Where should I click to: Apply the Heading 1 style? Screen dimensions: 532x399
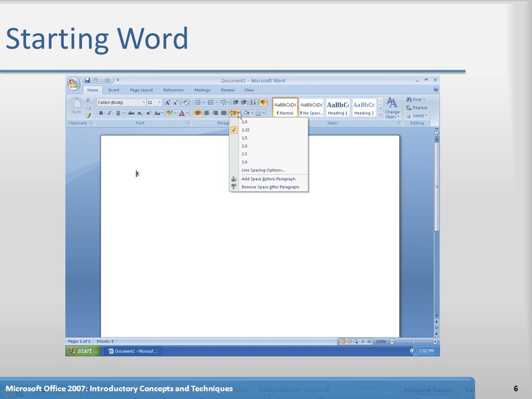click(x=337, y=108)
